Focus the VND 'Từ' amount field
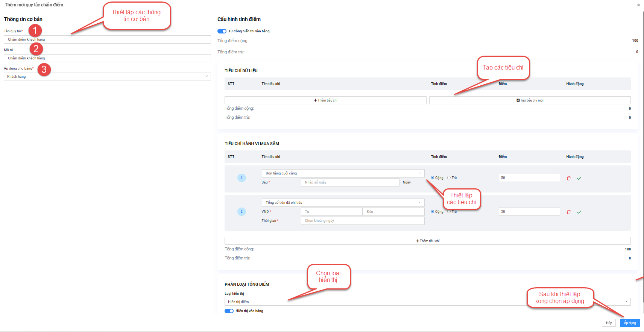This screenshot has width=644, height=332. [x=332, y=212]
